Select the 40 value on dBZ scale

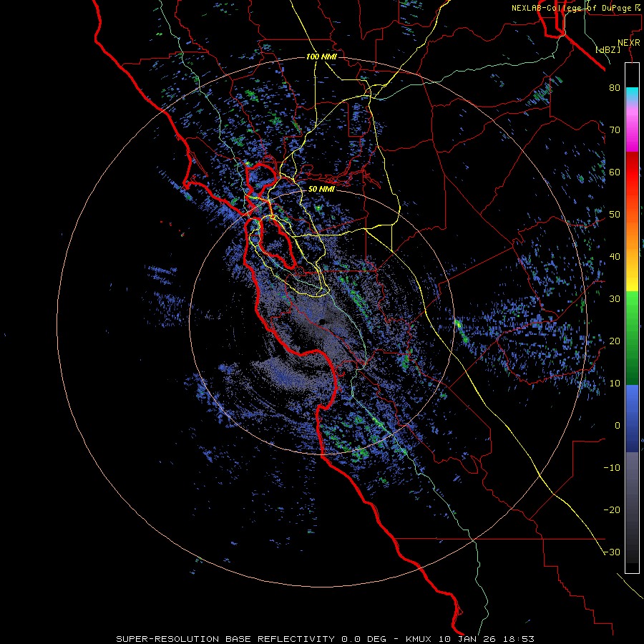615,257
